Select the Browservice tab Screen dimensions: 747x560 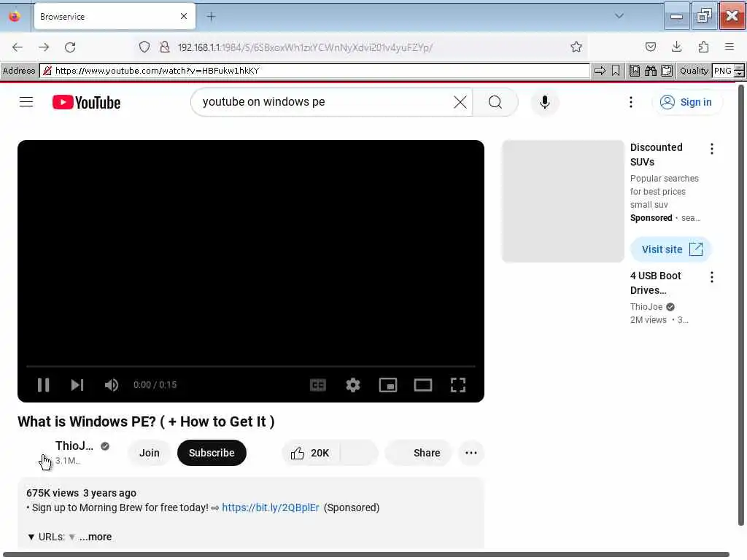pyautogui.click(x=115, y=16)
